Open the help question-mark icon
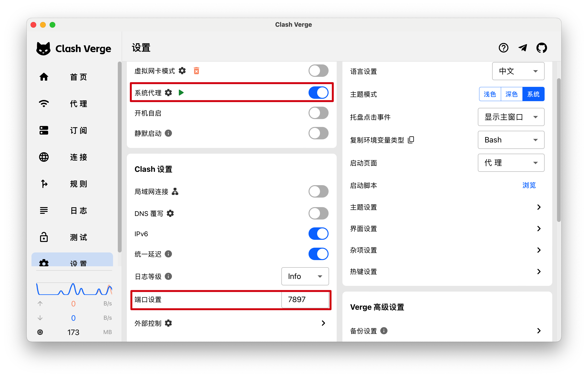 (x=503, y=48)
